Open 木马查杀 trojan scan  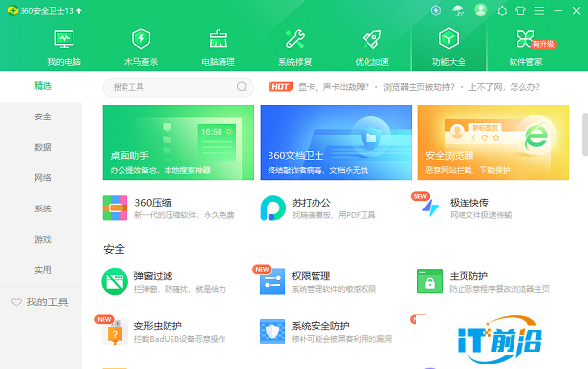click(x=141, y=47)
